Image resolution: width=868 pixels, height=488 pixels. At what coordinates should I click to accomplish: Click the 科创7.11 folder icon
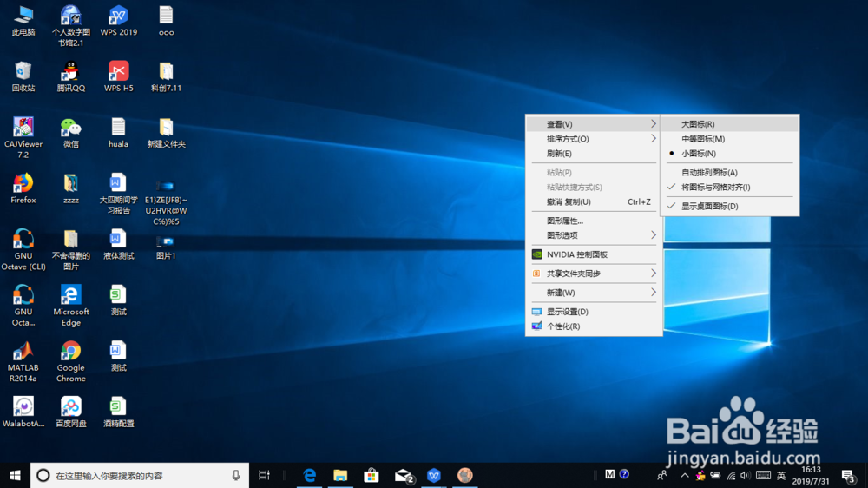(x=166, y=77)
